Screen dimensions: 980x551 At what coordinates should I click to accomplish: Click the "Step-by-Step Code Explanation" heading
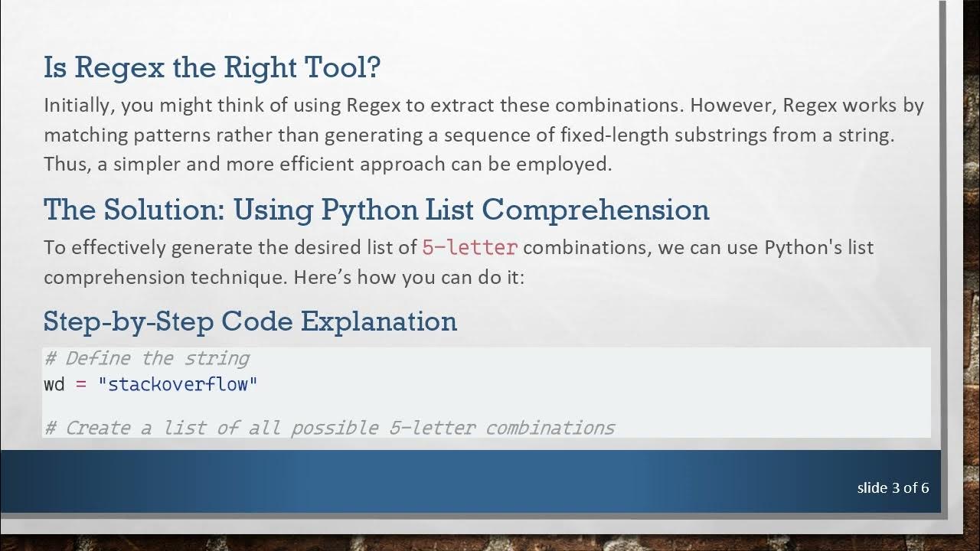pos(250,321)
